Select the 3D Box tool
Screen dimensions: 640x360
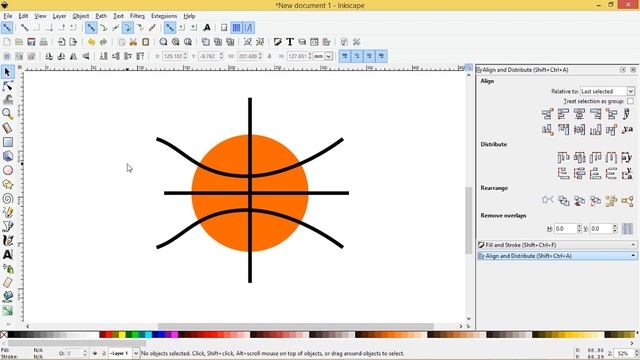[7, 156]
